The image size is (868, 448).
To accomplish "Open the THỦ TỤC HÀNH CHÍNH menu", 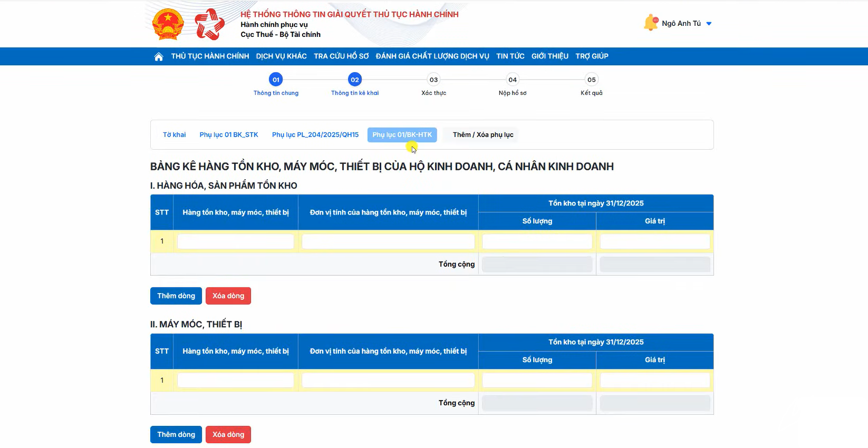I will [x=210, y=56].
